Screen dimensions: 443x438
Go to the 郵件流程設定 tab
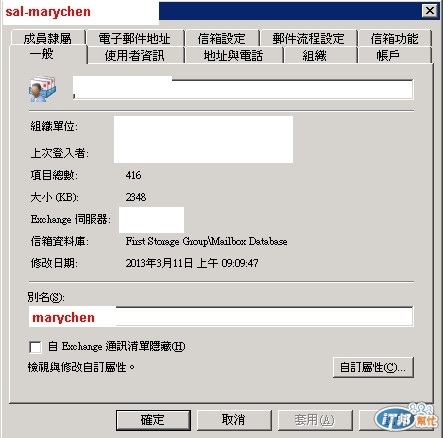308,38
